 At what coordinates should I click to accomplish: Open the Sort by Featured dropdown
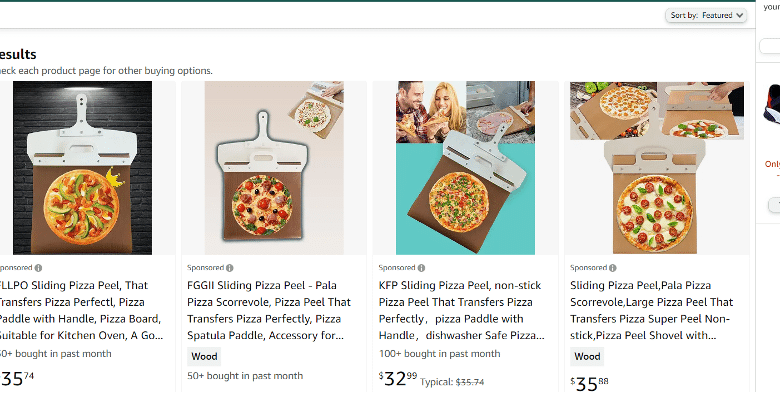pos(706,15)
